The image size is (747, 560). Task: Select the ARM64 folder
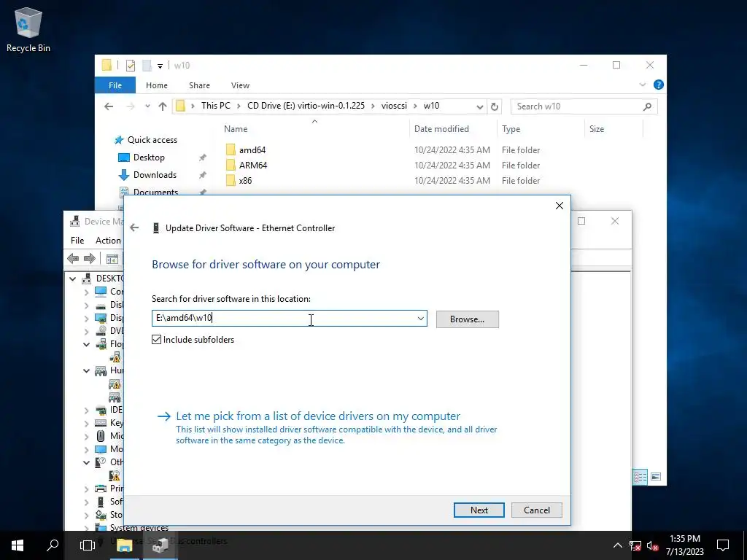pyautogui.click(x=252, y=166)
